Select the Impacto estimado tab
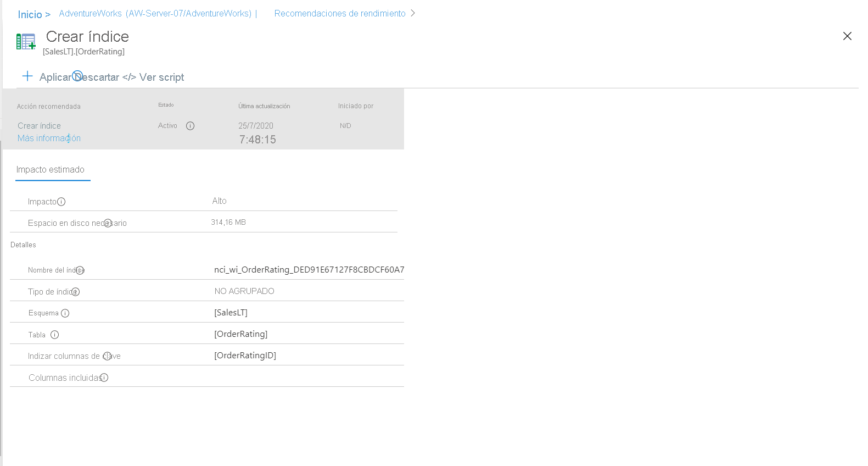 coord(51,169)
